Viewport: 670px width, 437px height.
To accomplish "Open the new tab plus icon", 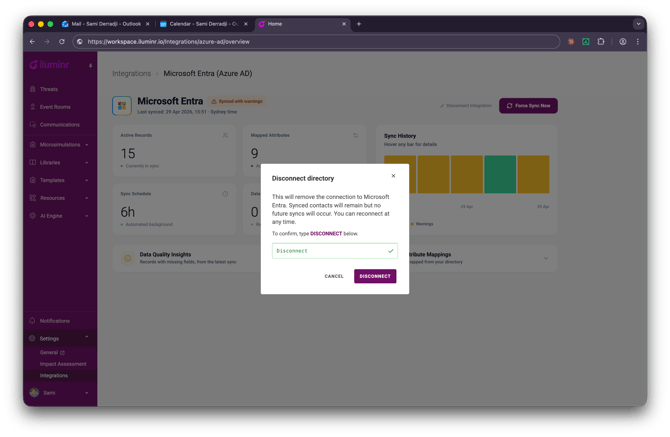I will tap(359, 23).
